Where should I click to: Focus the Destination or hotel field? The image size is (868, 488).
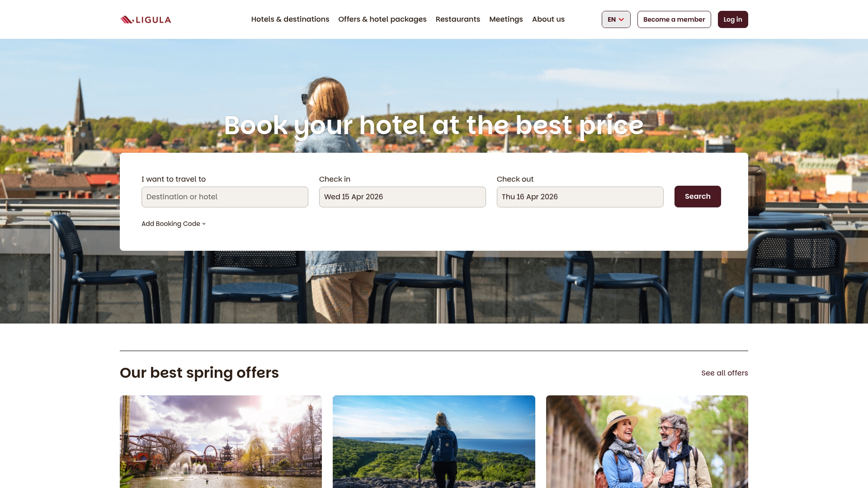click(x=225, y=197)
